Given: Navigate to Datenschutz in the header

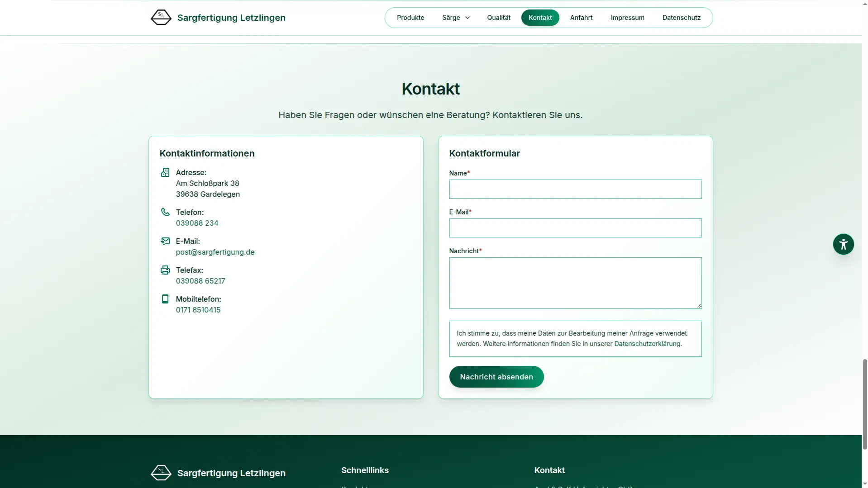Looking at the screenshot, I should [681, 18].
